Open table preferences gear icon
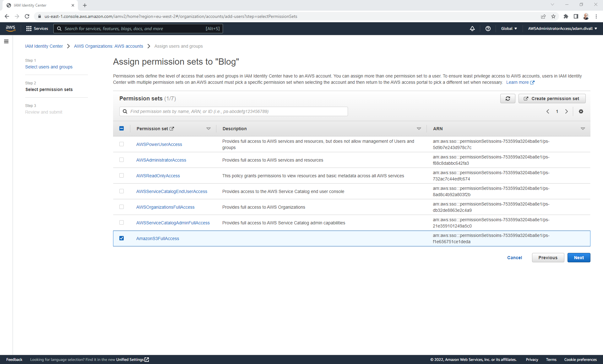Viewport: 603px width, 364px height. (x=581, y=111)
